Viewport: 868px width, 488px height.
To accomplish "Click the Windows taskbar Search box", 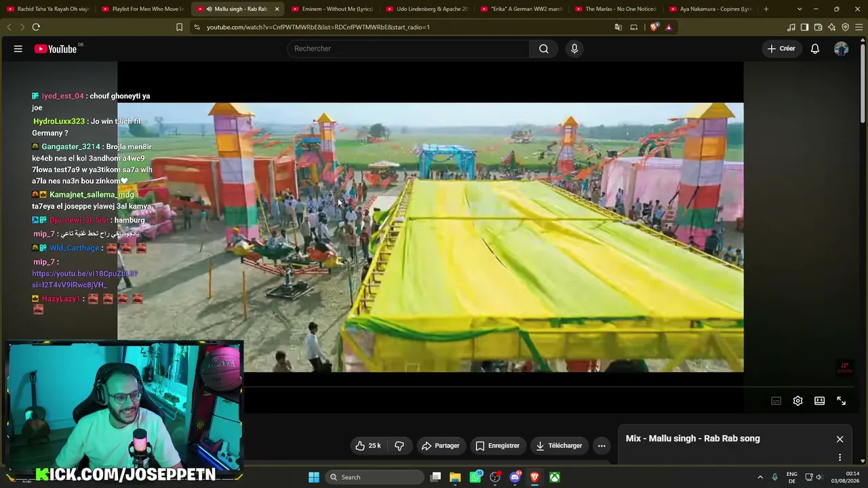I will click(374, 477).
